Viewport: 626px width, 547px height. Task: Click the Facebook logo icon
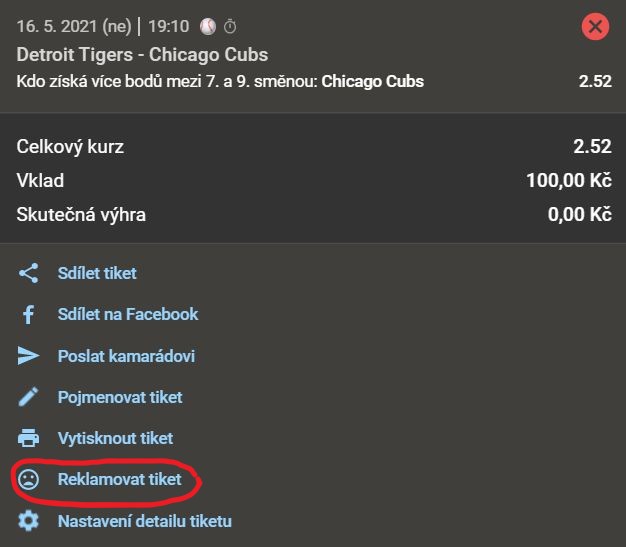28,315
